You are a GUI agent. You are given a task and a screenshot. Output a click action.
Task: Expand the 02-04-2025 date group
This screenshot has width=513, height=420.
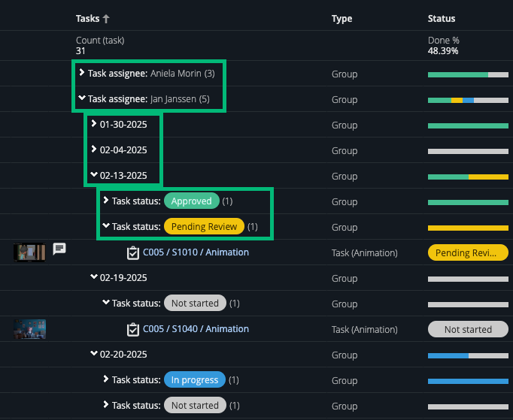94,149
